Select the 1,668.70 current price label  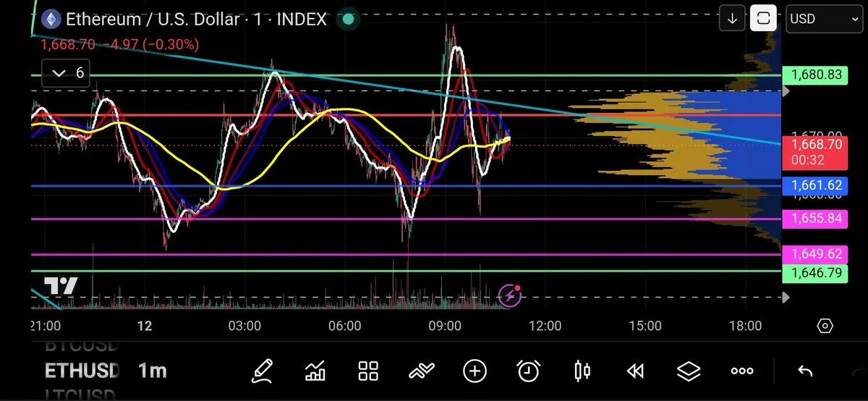817,152
